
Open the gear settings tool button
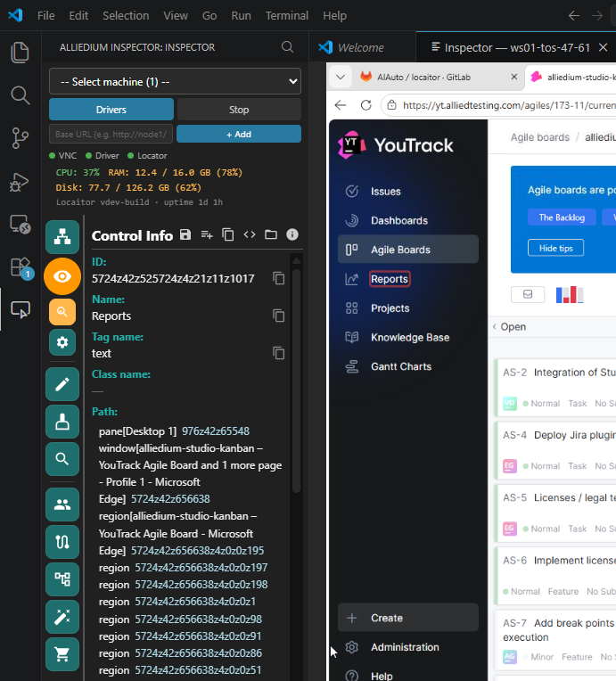point(62,342)
